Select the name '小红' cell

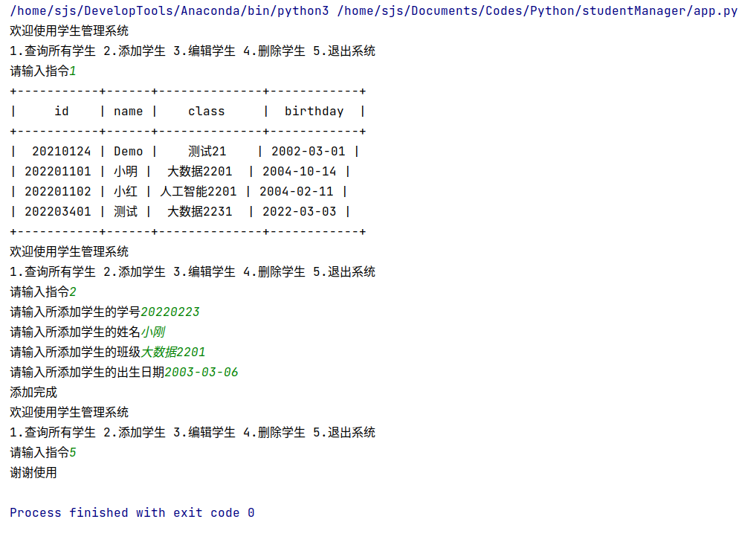point(126,191)
